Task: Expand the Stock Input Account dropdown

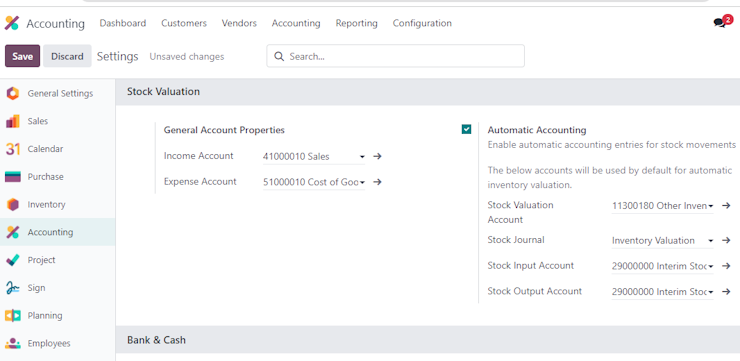Action: [x=662, y=266]
